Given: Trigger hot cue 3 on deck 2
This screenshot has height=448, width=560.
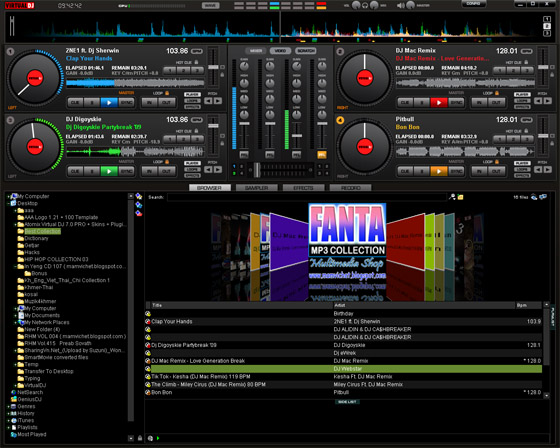Looking at the screenshot, I should pos(527,70).
